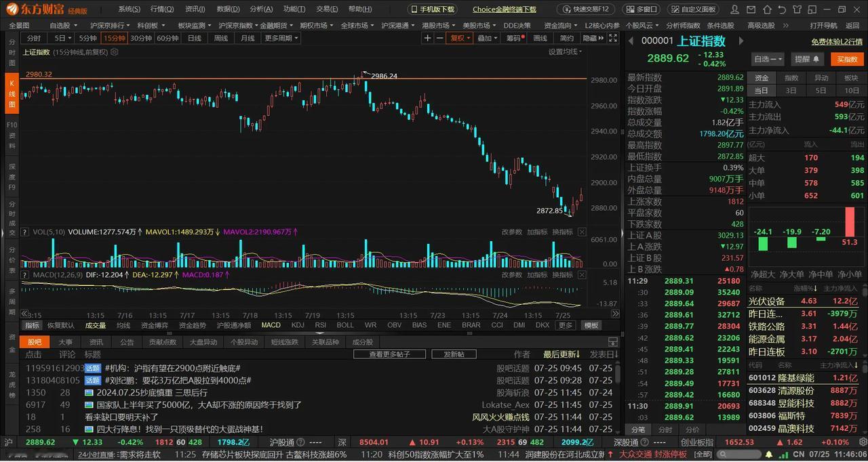Collapse the bottom news panel icon
Screen dimensions: 868x462
coord(613,342)
